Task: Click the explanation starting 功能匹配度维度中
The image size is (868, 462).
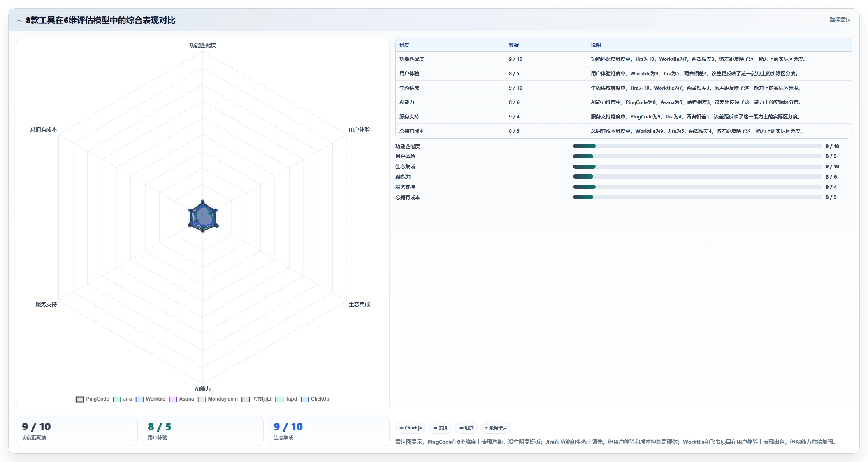Action: [x=699, y=59]
